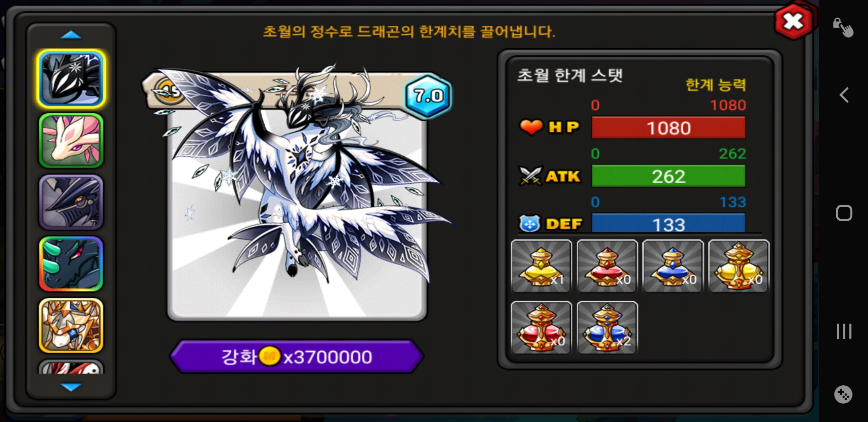
Task: Choose the rainbow-framed teal horned dragon
Action: click(71, 264)
